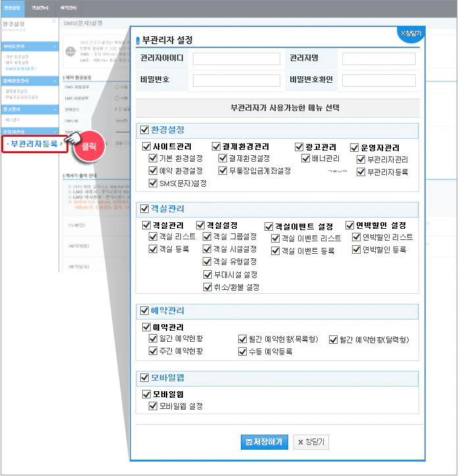Uncheck the blue 객실관리 section checkbox
The image size is (458, 476).
[x=144, y=209]
